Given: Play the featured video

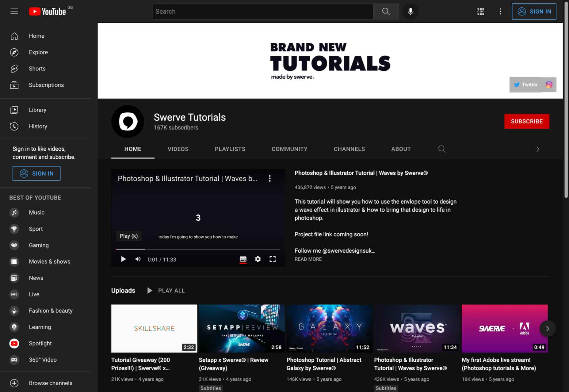Looking at the screenshot, I should pos(123,259).
